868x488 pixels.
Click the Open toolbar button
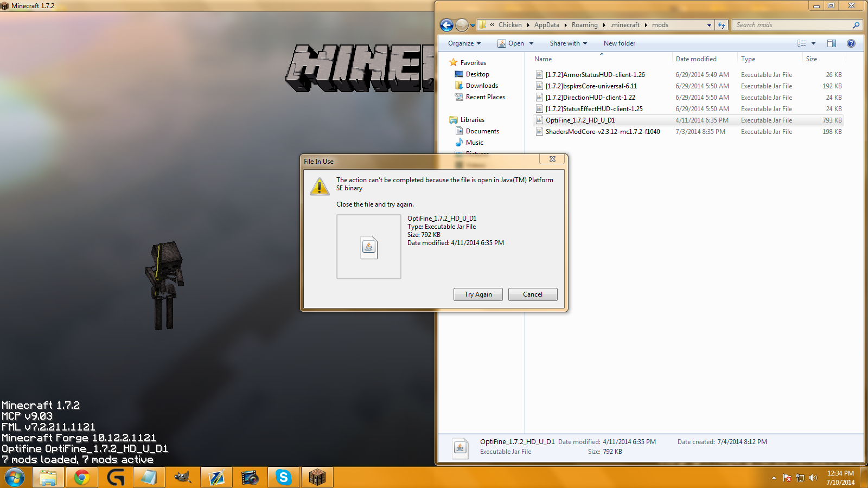tap(511, 43)
